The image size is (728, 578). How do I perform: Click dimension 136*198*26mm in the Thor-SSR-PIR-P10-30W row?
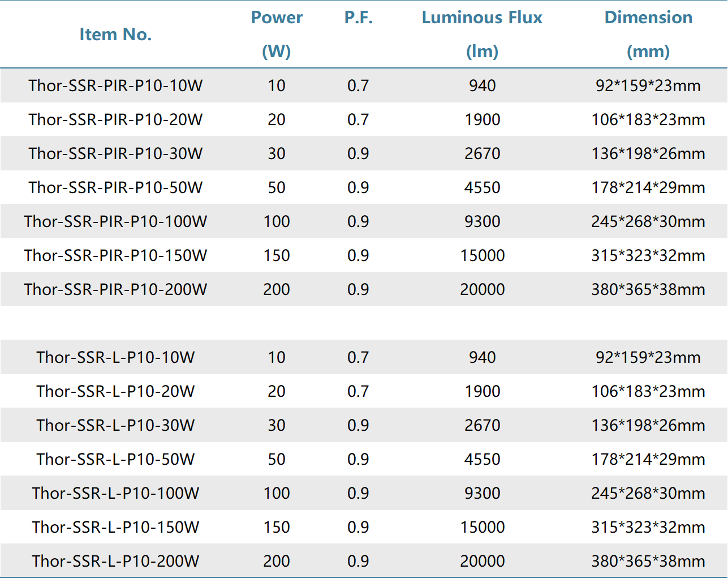pos(648,153)
